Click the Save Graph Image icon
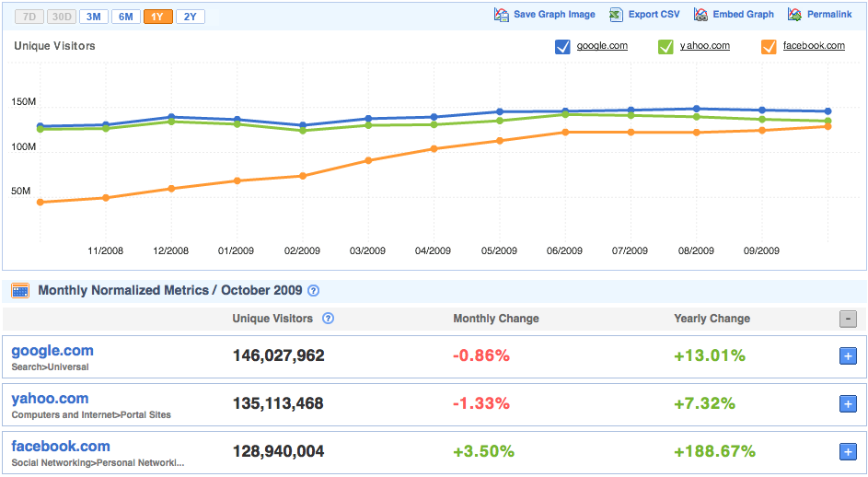 tap(502, 15)
